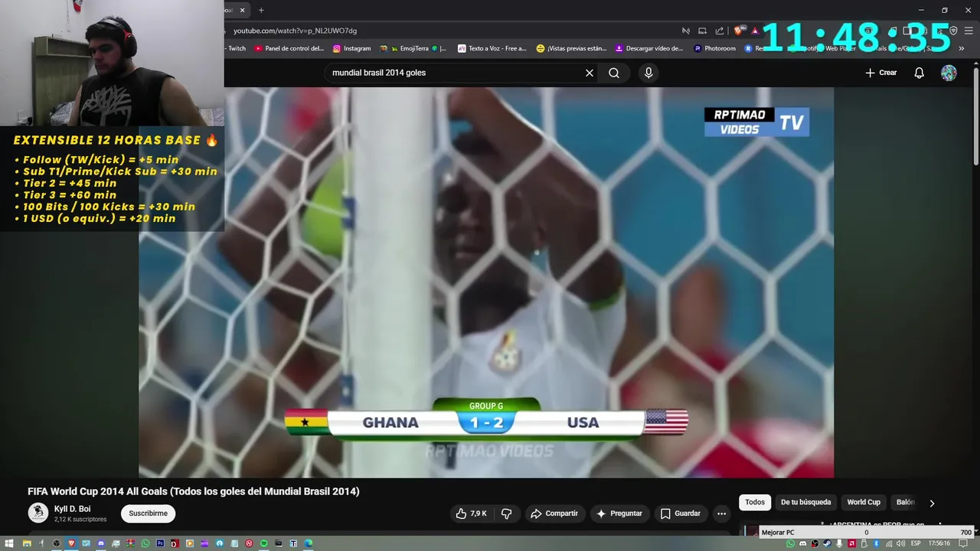Screen dimensions: 980x551
Task: Like the video showing 7,9 K
Action: (472, 514)
